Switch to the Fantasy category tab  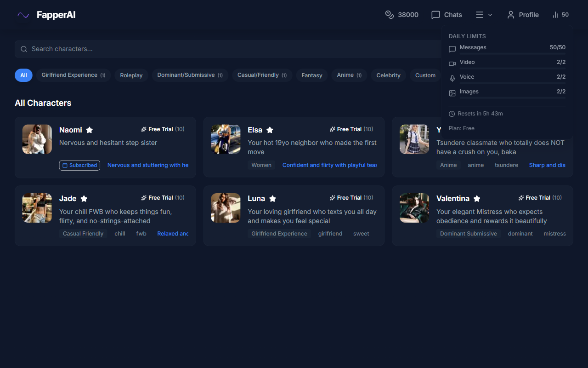coord(312,75)
